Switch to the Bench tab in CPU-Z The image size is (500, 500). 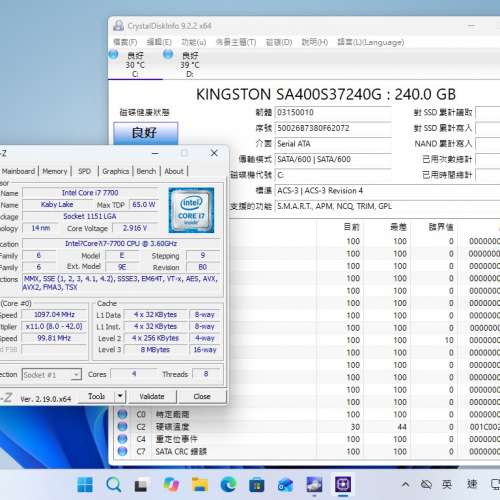[x=146, y=171]
